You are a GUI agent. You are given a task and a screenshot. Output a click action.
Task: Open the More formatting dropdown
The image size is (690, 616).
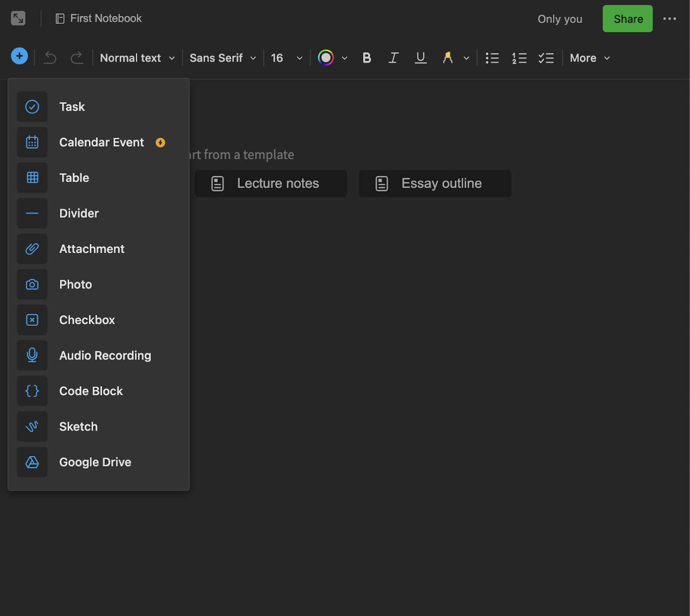(x=590, y=58)
